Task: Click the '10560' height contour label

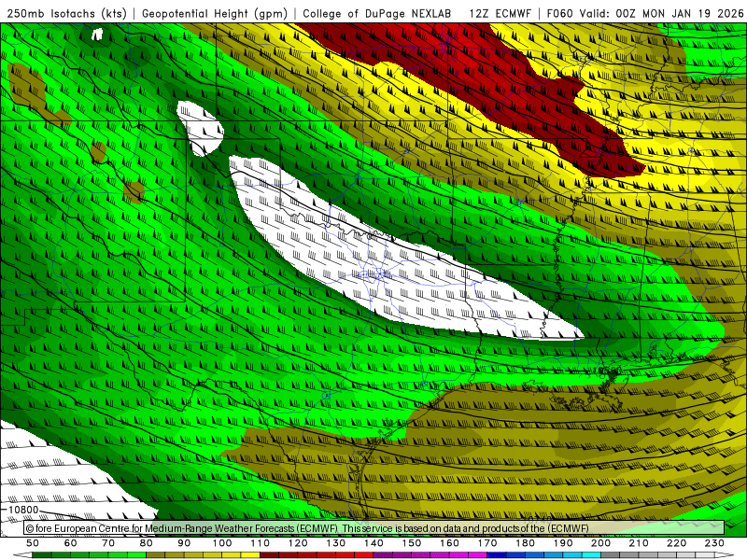Action: (x=608, y=371)
